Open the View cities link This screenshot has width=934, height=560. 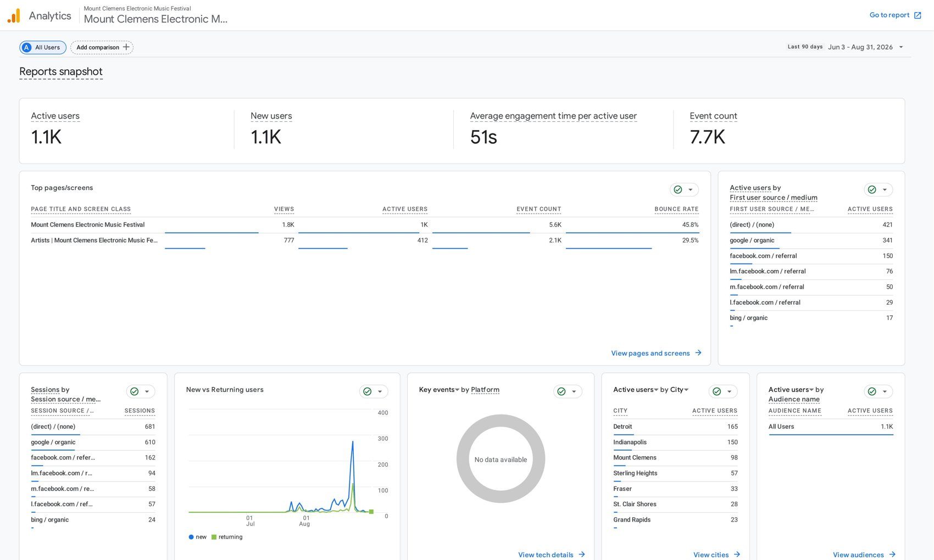pos(717,555)
